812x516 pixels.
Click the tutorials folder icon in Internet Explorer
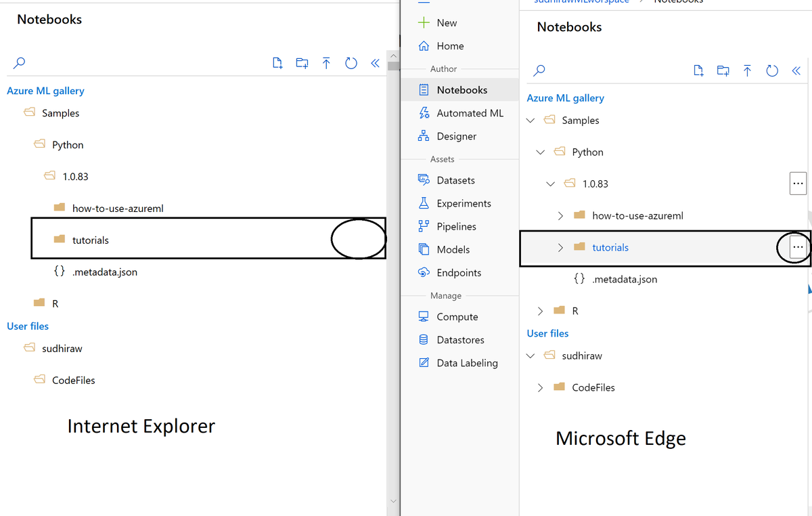pyautogui.click(x=60, y=239)
